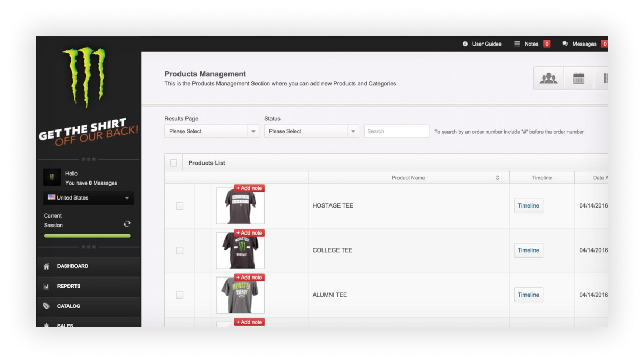Click the user avatar thumbnail in sidebar
This screenshot has width=644, height=363.
click(x=52, y=177)
